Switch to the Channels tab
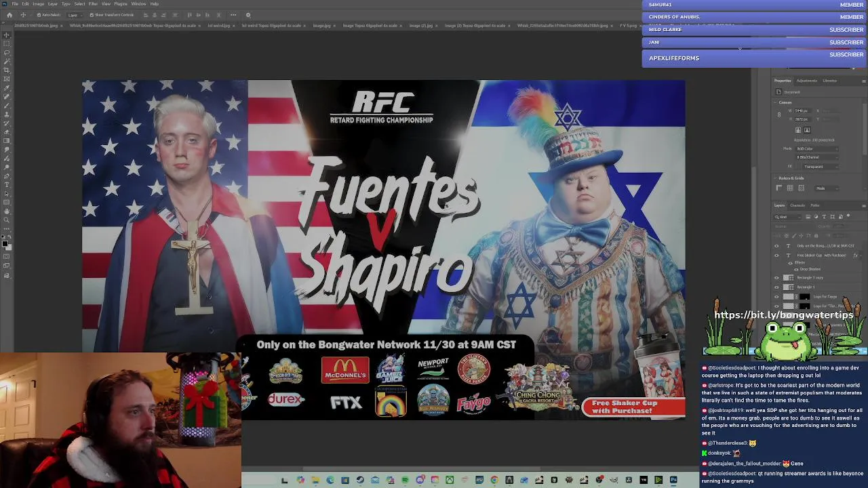Image resolution: width=868 pixels, height=488 pixels. click(797, 205)
